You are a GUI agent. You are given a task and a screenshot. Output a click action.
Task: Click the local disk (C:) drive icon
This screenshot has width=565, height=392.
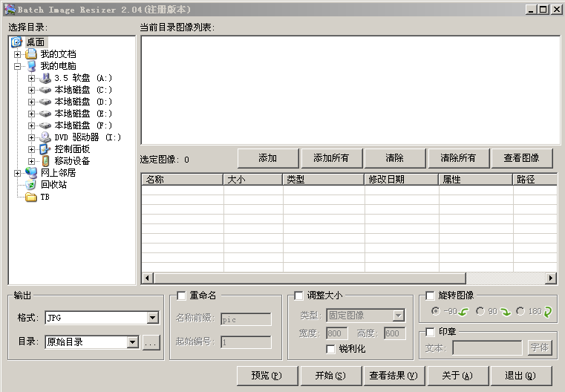(x=45, y=90)
